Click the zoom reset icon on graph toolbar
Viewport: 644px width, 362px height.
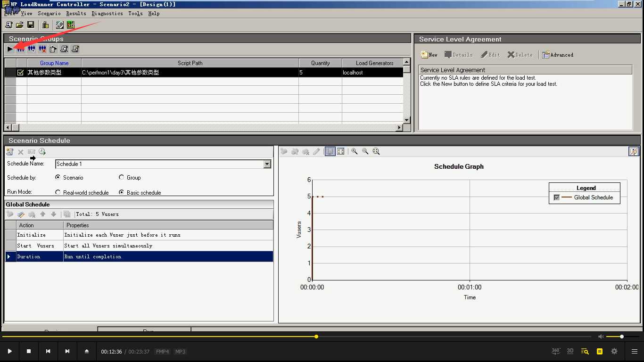pyautogui.click(x=376, y=151)
